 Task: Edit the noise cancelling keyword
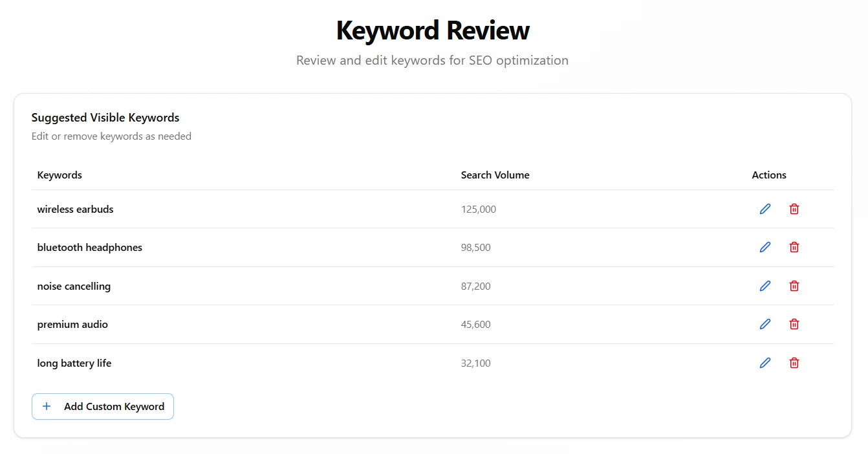(x=765, y=286)
